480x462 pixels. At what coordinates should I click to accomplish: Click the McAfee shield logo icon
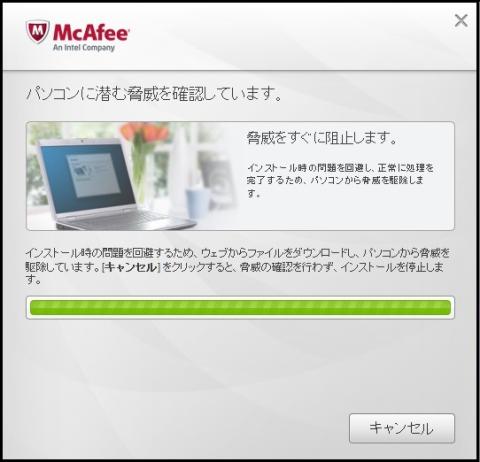tap(38, 32)
